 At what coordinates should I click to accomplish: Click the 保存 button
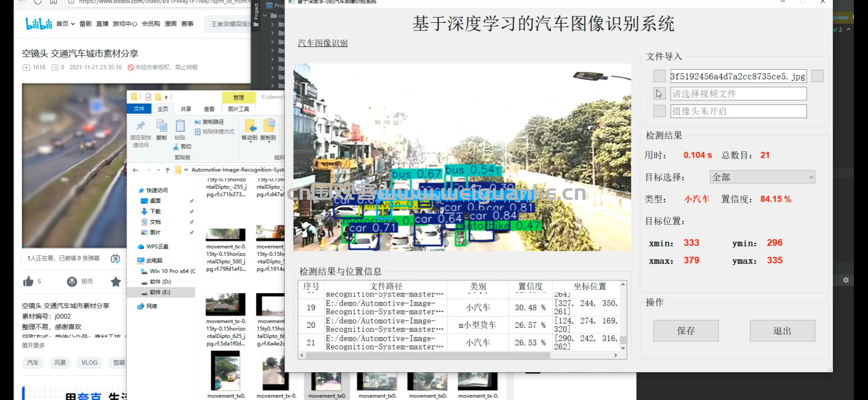tap(686, 331)
